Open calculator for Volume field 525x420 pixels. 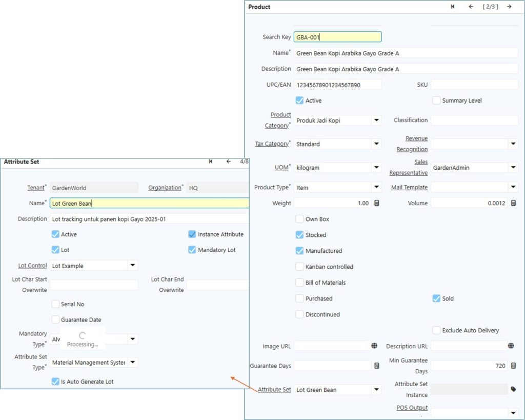pos(514,203)
